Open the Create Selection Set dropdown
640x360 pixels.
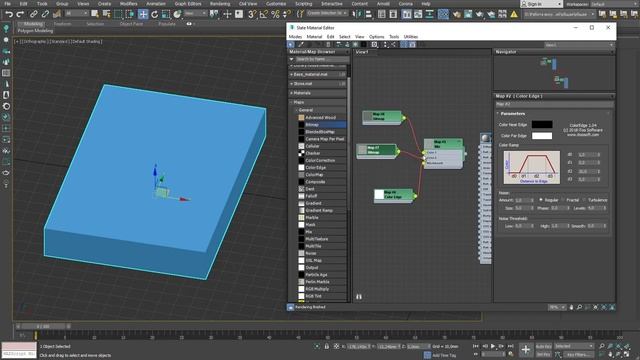pos(327,13)
